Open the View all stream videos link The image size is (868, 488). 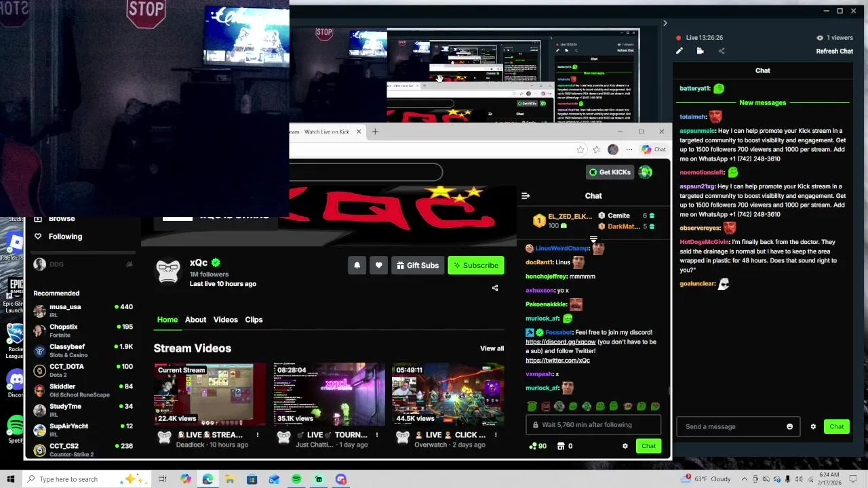point(492,348)
